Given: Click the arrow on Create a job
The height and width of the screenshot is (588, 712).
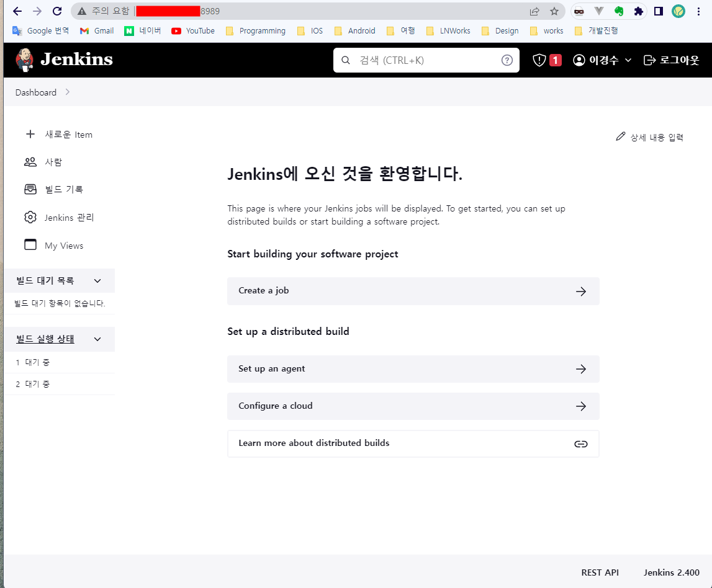Looking at the screenshot, I should 581,292.
